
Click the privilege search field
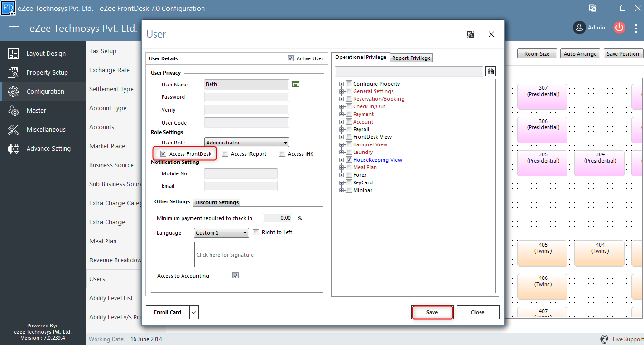tap(409, 71)
